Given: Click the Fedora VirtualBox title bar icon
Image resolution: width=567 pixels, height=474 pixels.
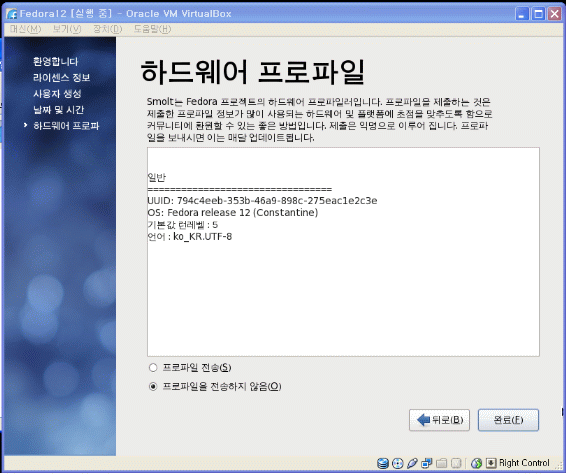Looking at the screenshot, I should click(x=12, y=14).
